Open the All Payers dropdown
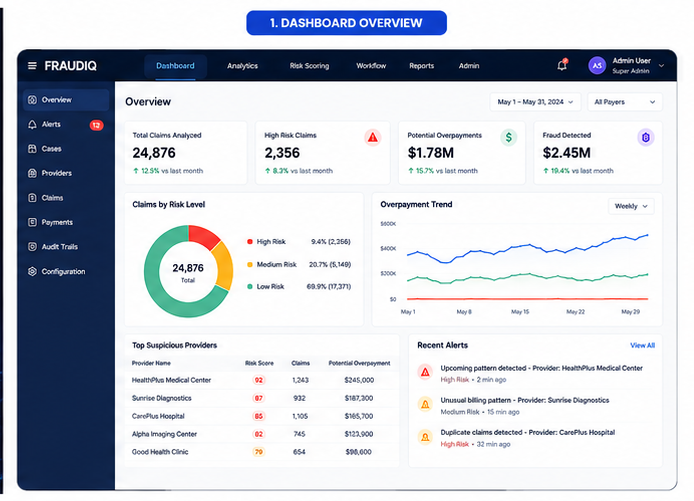This screenshot has height=501, width=694. [625, 102]
